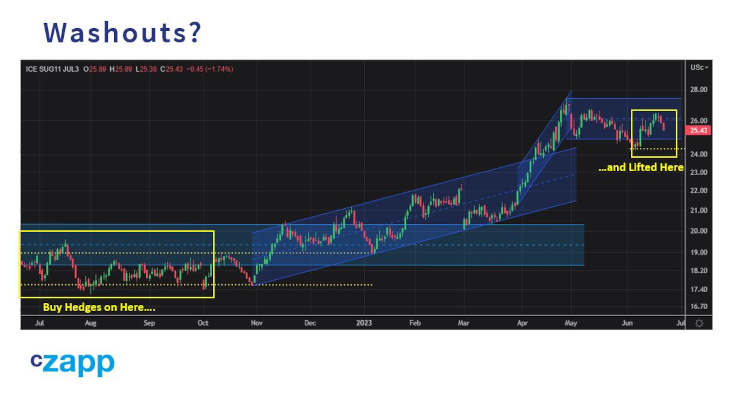Click the 28.00 price axis label

point(698,90)
